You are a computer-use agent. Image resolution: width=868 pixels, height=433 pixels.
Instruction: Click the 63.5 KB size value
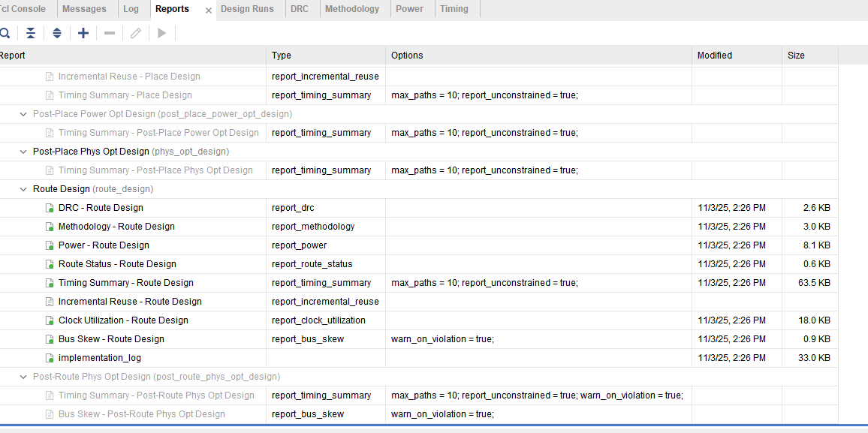pyautogui.click(x=814, y=283)
